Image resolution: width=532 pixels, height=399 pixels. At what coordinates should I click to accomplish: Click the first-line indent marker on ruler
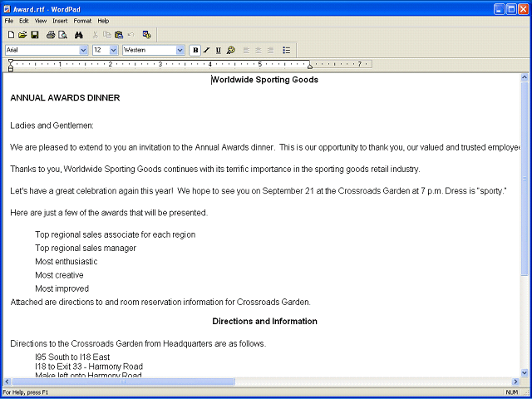(11, 62)
